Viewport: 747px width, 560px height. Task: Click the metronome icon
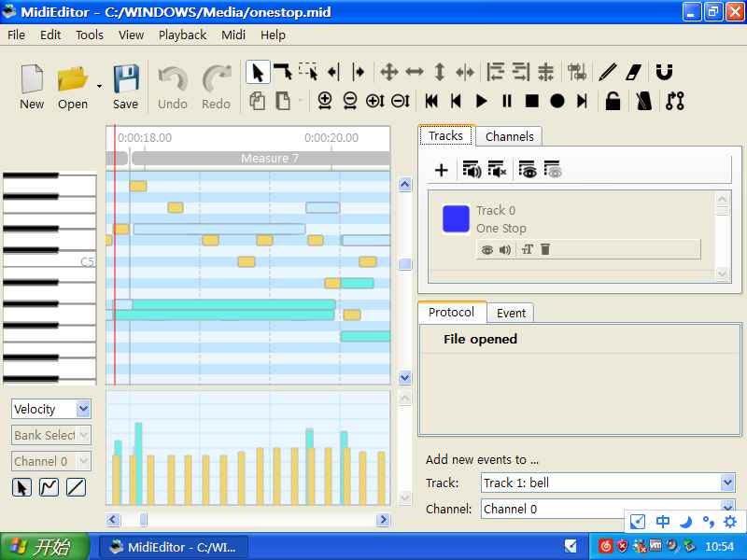click(644, 101)
